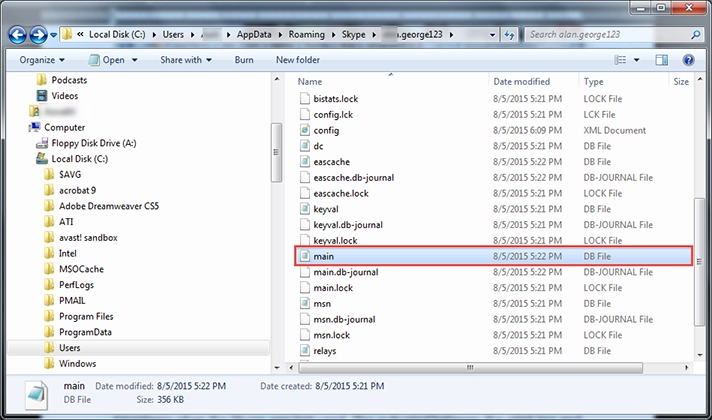The width and height of the screenshot is (712, 420).
Task: Select the eascache DB file icon
Action: click(305, 162)
